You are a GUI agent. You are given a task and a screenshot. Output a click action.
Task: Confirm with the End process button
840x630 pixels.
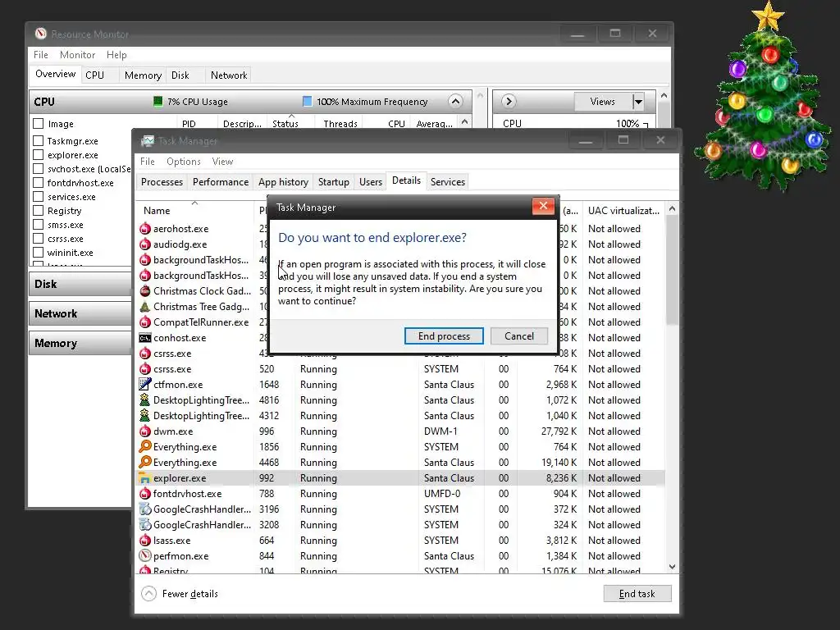[x=444, y=336]
